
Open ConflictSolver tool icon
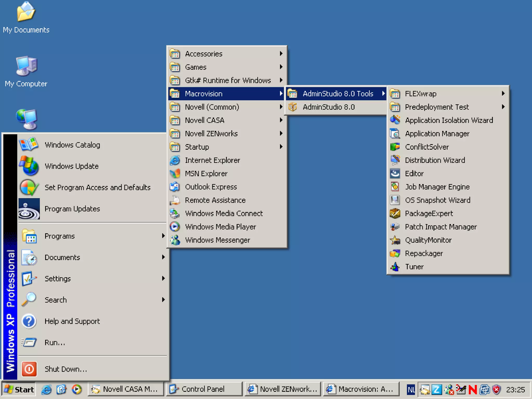pyautogui.click(x=395, y=147)
